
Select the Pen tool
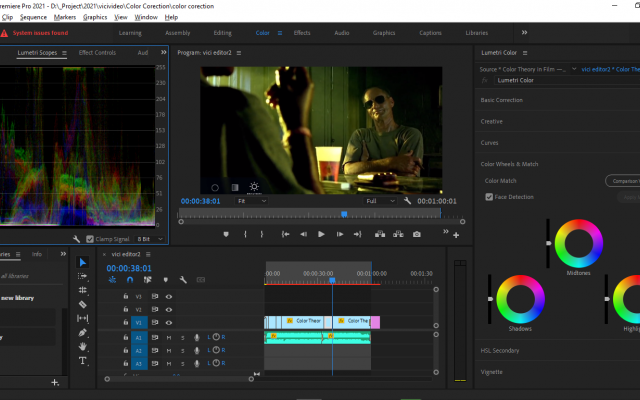tap(82, 333)
